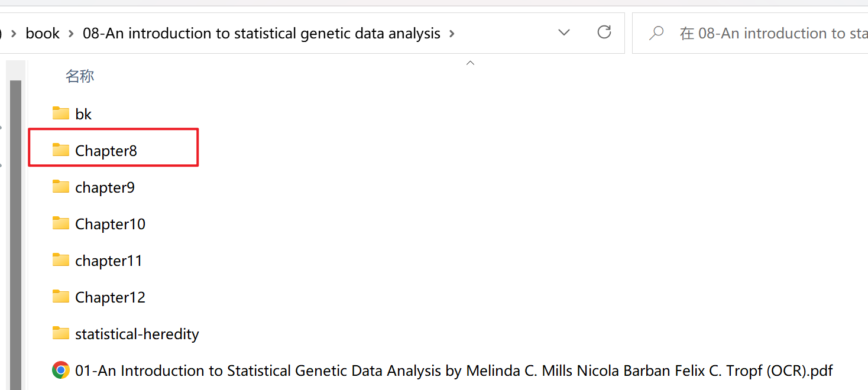The height and width of the screenshot is (390, 868).
Task: Click the statistical-heredity folder icon
Action: point(60,333)
